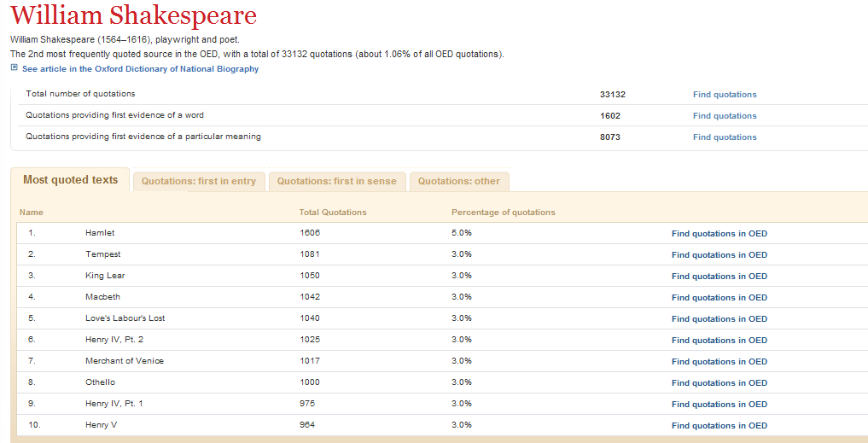Select the Tempest title in the list
This screenshot has width=868, height=443.
tap(103, 254)
